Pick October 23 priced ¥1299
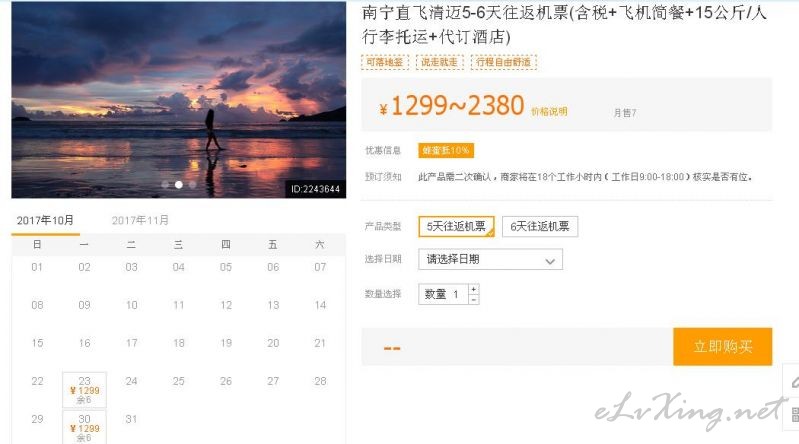This screenshot has height=444, width=799. [85, 390]
